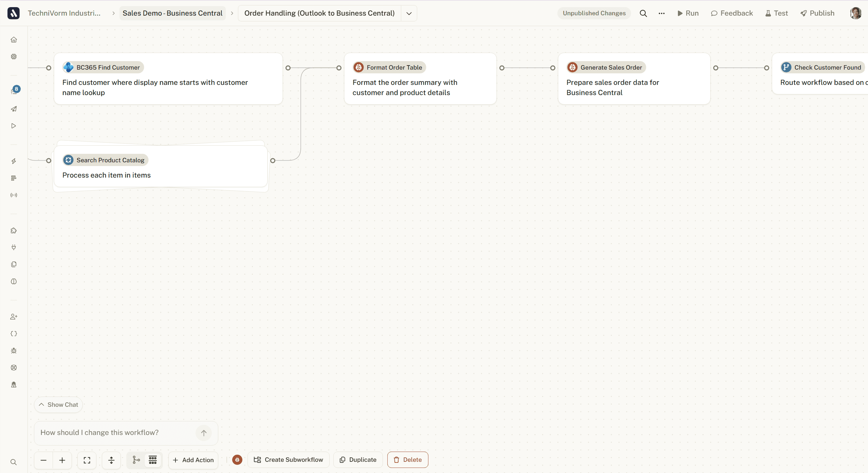Image resolution: width=868 pixels, height=473 pixels.
Task: Open the Home view from the sidebar
Action: tap(14, 39)
